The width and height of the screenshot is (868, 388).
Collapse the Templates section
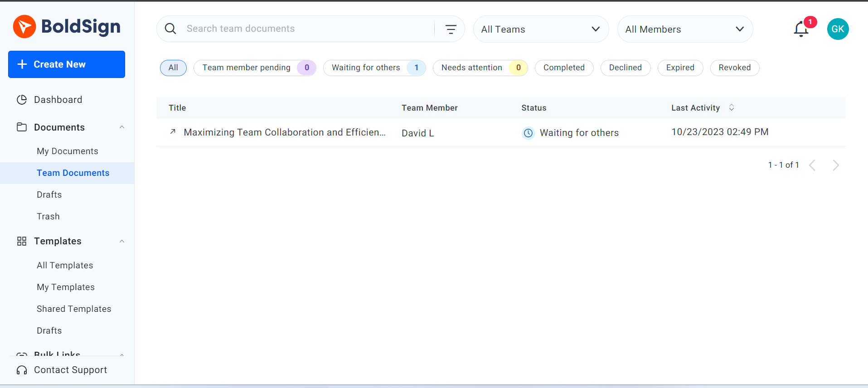coord(122,241)
